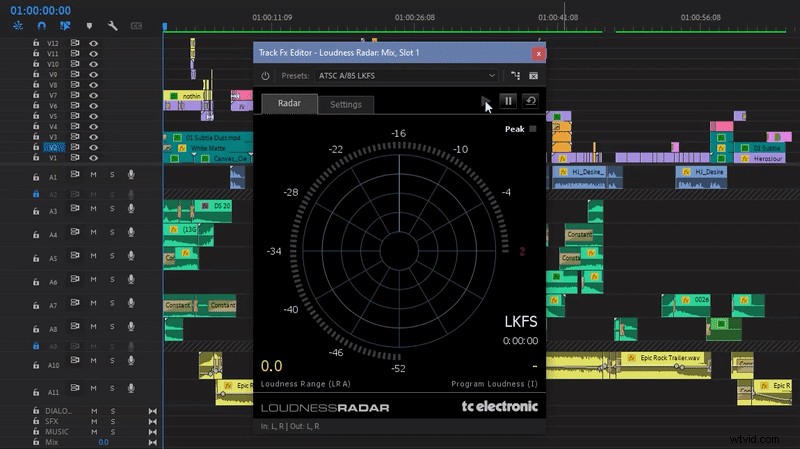This screenshot has height=449, width=800.
Task: Enable voice-over record on track A10
Action: [x=131, y=361]
